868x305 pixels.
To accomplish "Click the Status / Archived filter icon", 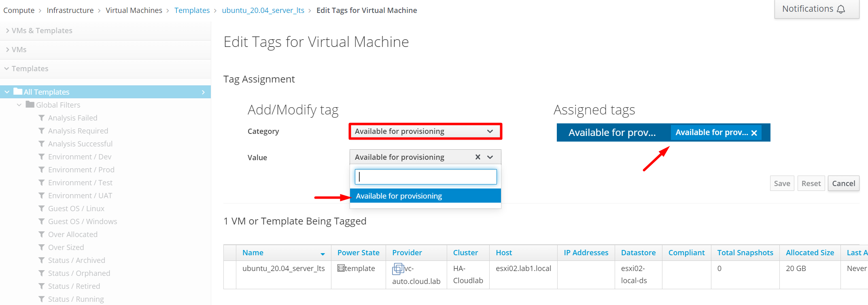I will (x=41, y=260).
